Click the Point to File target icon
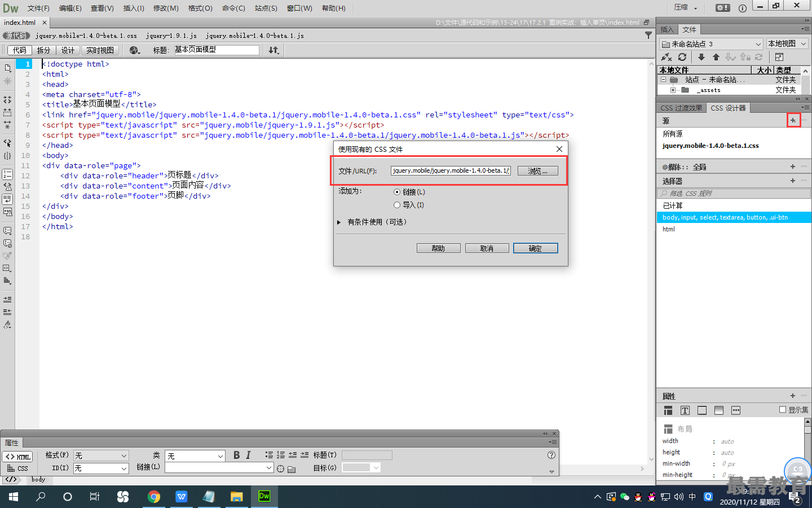This screenshot has height=508, width=812. [280, 468]
